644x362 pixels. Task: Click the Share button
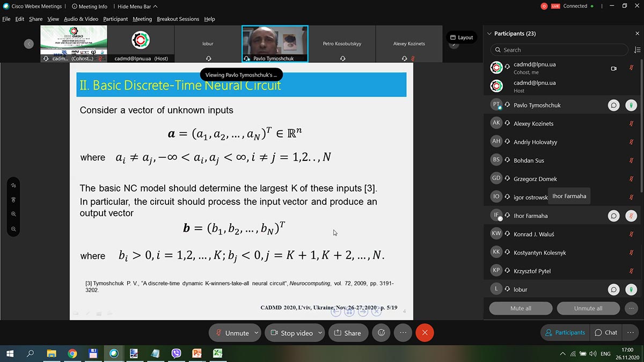click(x=348, y=333)
